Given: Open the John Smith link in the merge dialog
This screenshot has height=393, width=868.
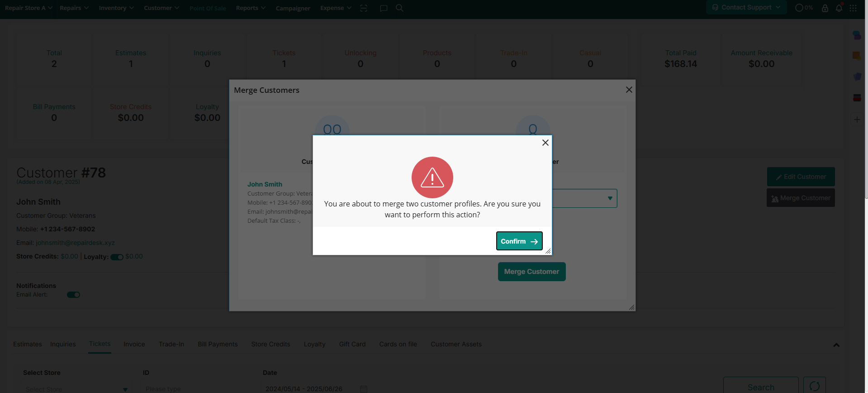Looking at the screenshot, I should pyautogui.click(x=265, y=184).
